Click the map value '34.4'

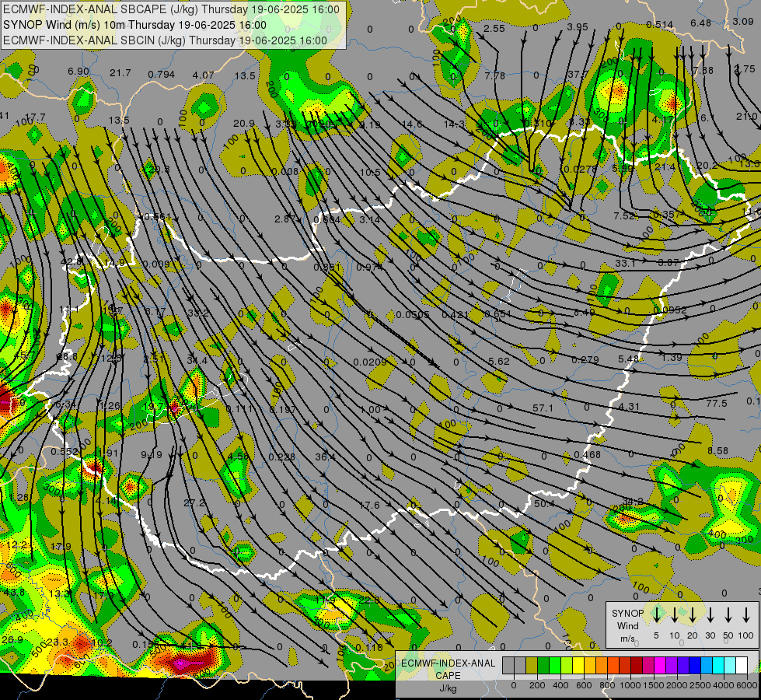point(197,360)
